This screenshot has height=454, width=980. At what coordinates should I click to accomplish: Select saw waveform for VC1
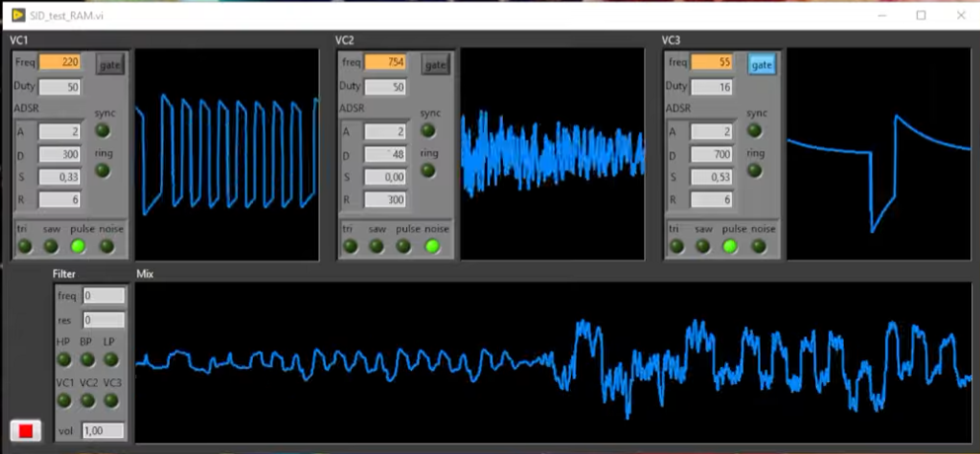point(51,246)
